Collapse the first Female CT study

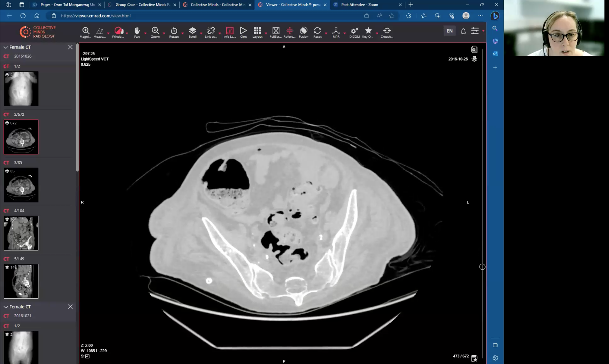coord(6,47)
